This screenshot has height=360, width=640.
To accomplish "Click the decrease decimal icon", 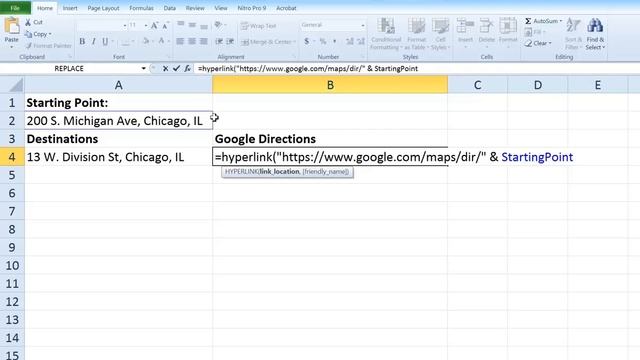I will [361, 41].
